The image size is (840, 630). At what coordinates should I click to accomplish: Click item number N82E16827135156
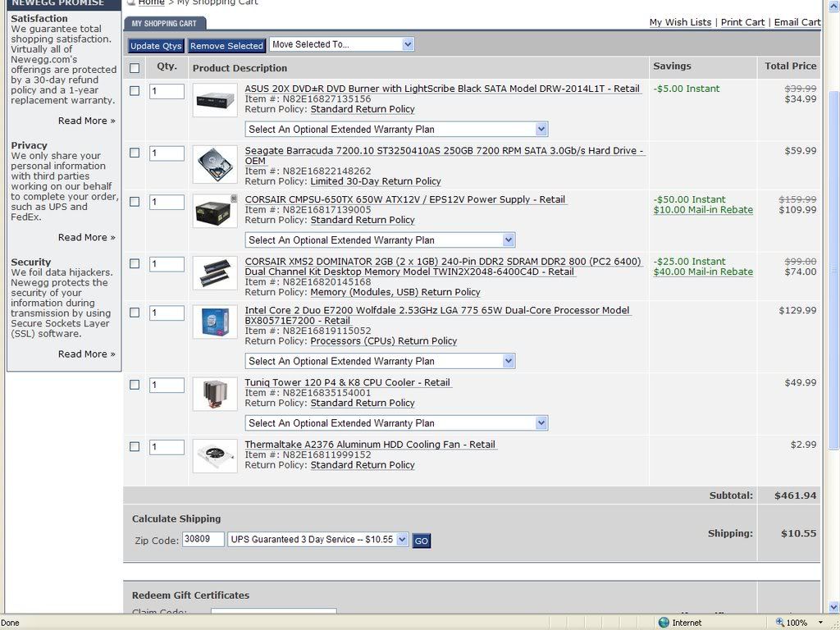click(326, 99)
